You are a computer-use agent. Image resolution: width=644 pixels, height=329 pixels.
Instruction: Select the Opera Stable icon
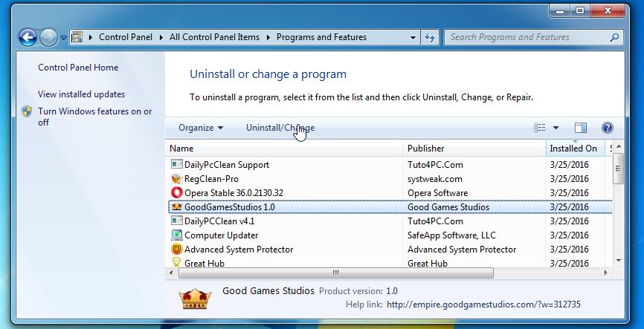coord(176,193)
